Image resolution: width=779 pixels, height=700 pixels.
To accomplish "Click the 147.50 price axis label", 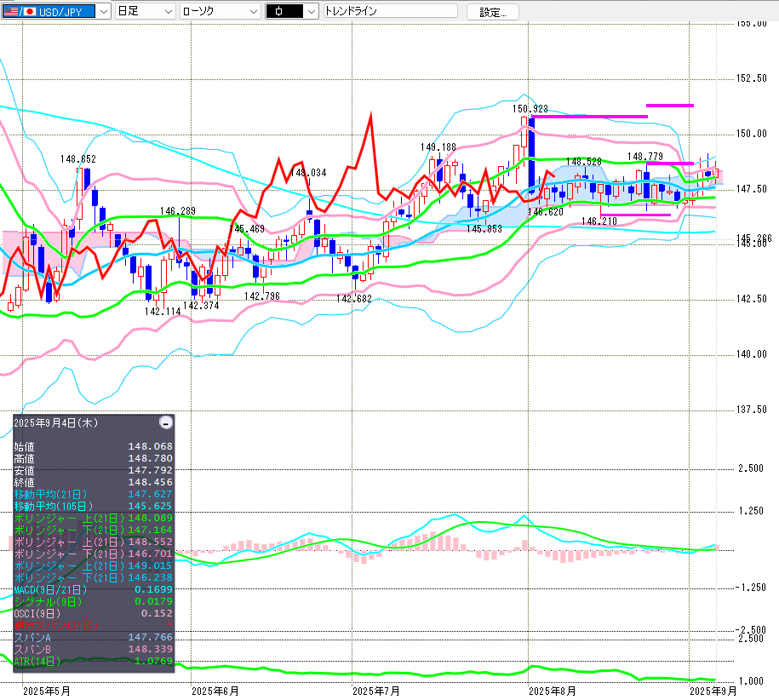I will pos(751,189).
